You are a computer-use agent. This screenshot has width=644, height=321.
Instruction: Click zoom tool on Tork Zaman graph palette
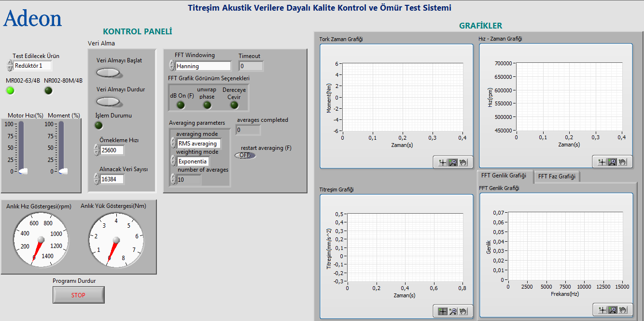pyautogui.click(x=453, y=162)
